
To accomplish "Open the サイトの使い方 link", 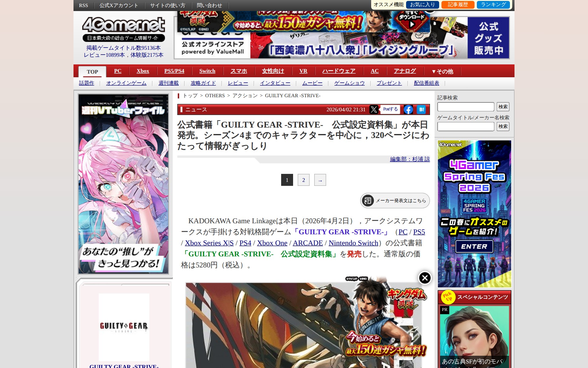I will coord(168,6).
